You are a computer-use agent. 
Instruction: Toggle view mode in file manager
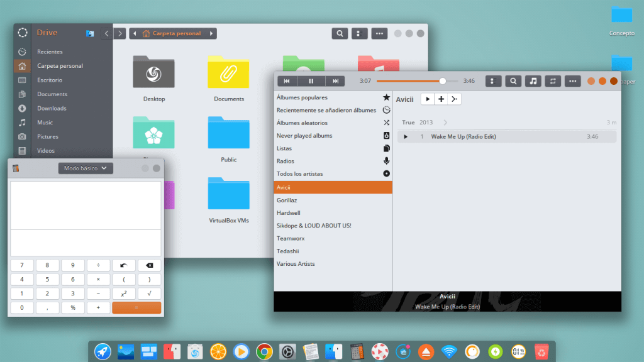click(359, 33)
